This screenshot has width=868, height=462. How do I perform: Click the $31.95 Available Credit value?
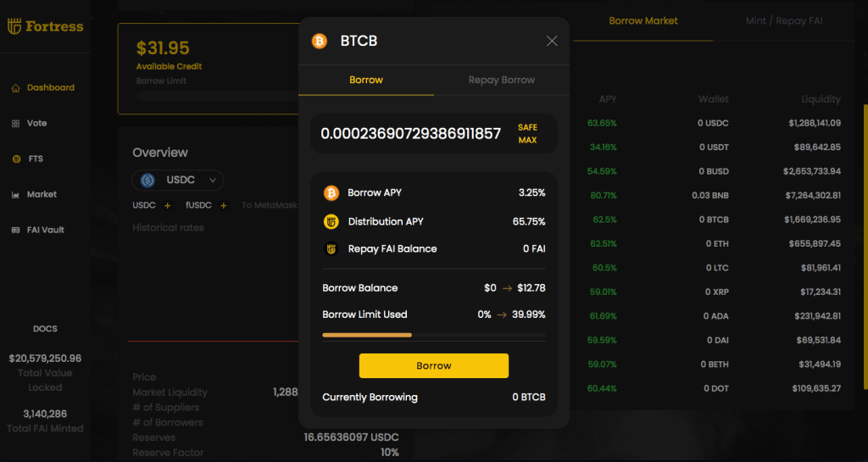coord(163,48)
